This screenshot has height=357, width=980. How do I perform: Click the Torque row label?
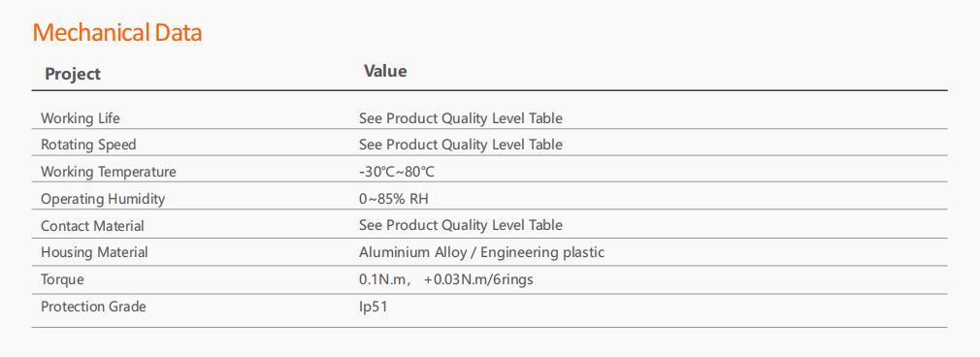point(62,279)
